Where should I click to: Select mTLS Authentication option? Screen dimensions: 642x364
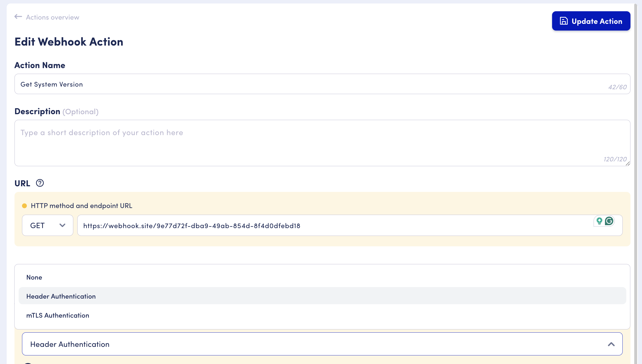[x=58, y=315]
